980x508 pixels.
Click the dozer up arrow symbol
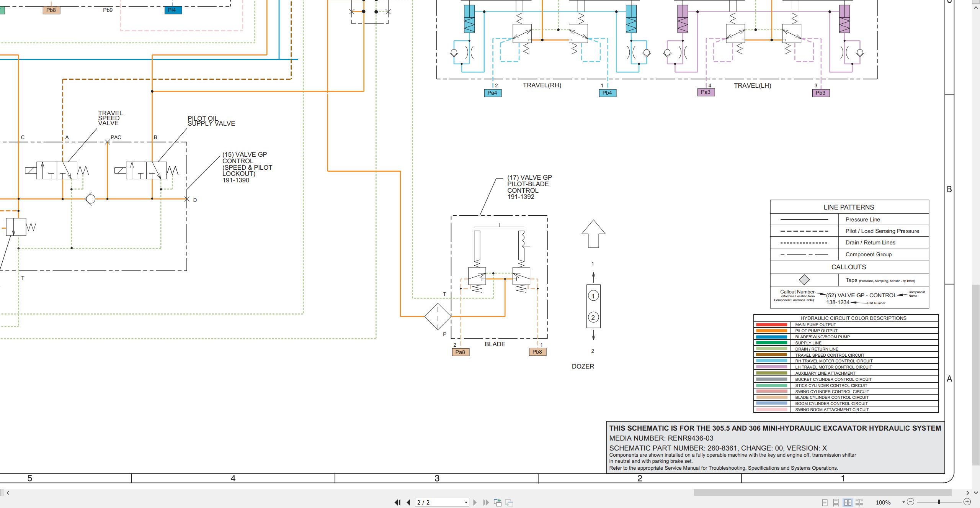(x=593, y=234)
